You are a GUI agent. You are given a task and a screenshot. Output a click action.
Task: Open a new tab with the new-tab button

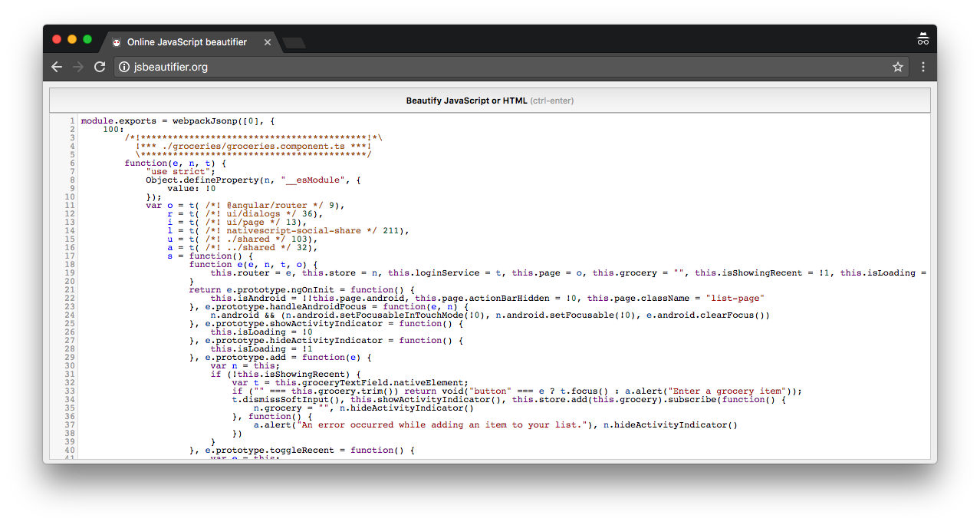pos(294,43)
